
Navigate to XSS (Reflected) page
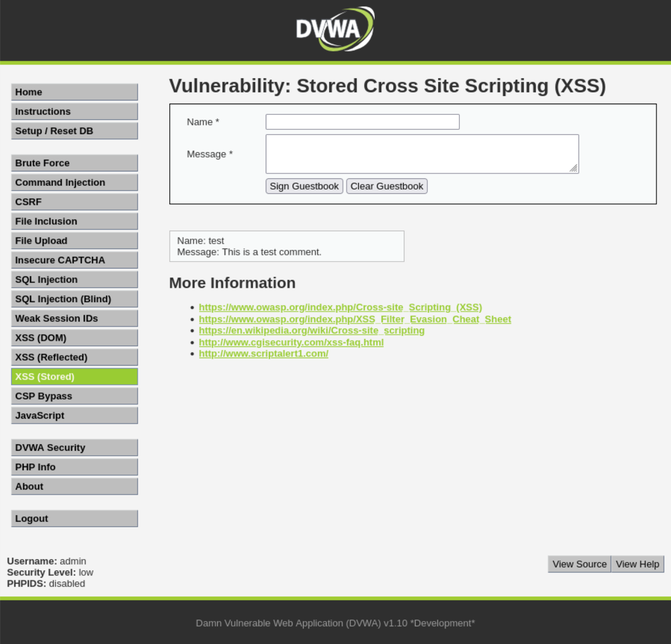[75, 357]
